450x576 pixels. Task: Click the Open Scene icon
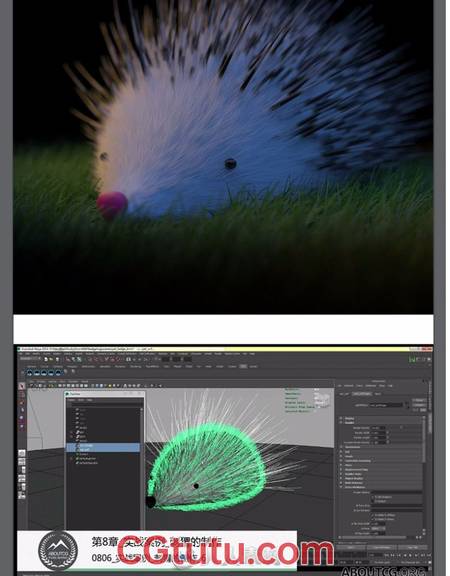click(51, 359)
